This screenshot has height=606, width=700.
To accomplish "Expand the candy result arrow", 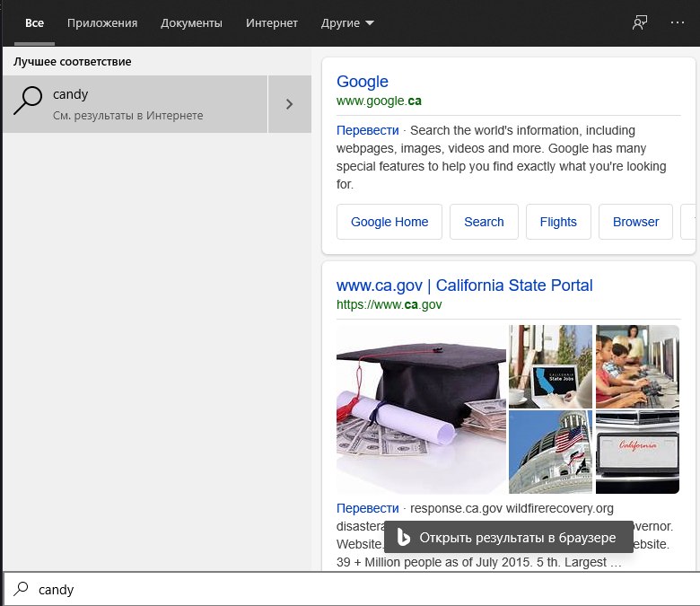I will click(290, 104).
